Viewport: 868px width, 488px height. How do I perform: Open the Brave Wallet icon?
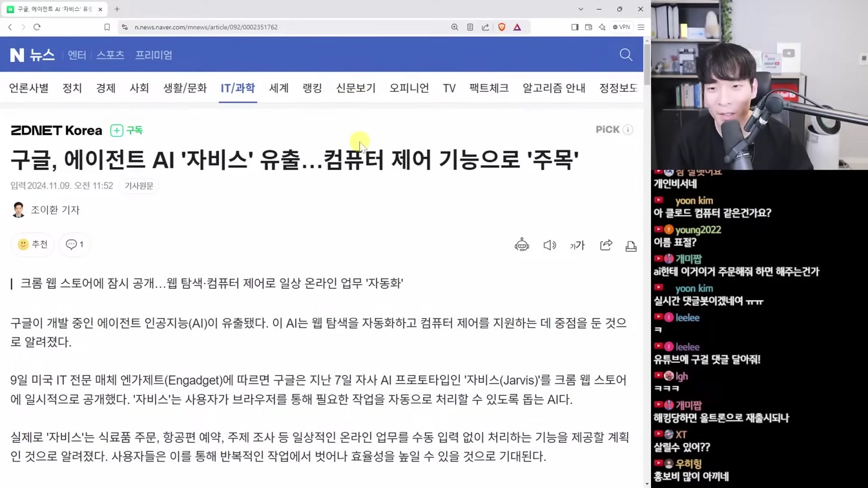[588, 27]
